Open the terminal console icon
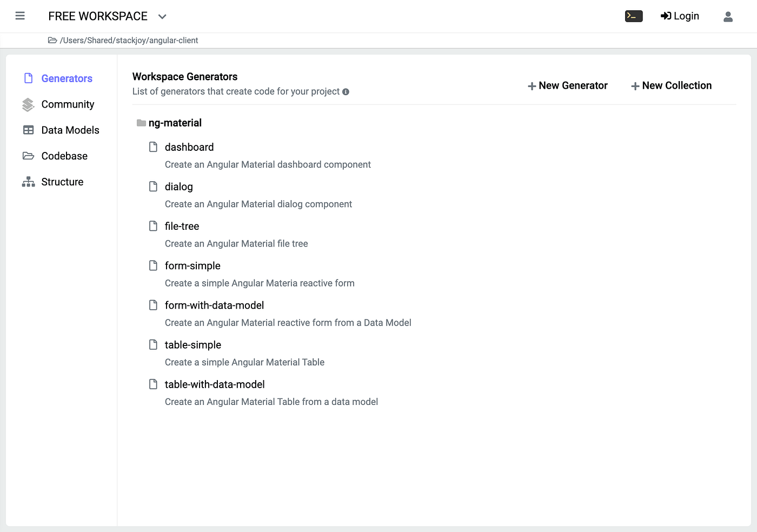Viewport: 757px width, 532px height. coord(634,16)
